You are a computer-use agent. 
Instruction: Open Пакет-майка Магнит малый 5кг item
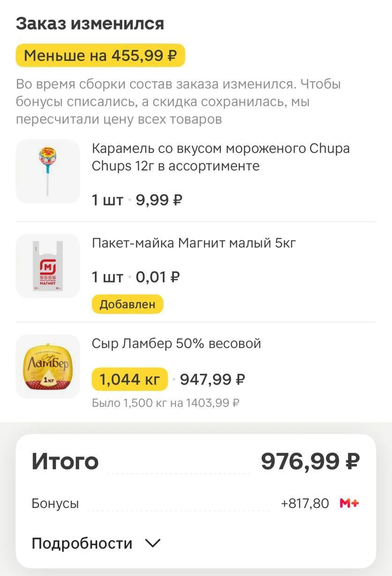click(x=194, y=243)
